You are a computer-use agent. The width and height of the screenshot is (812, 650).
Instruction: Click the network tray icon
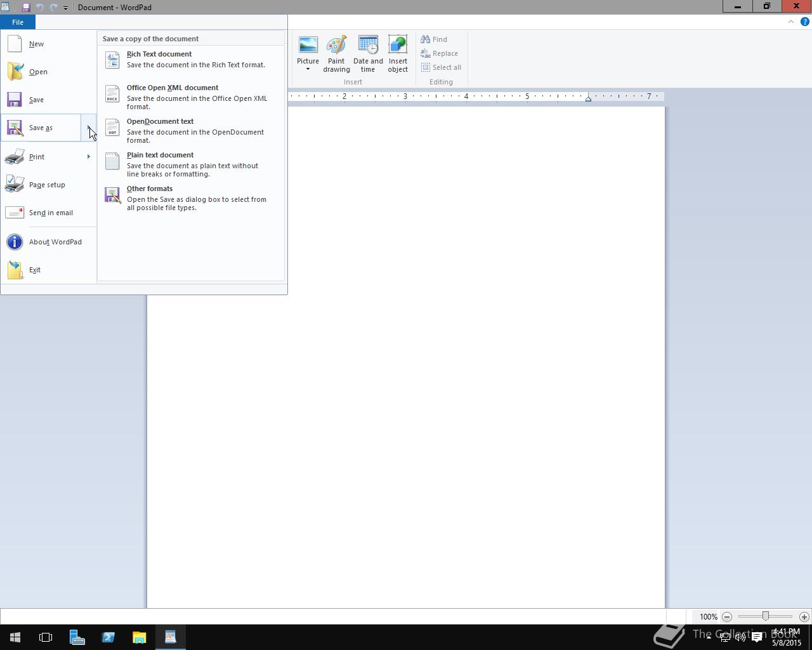pyautogui.click(x=724, y=637)
